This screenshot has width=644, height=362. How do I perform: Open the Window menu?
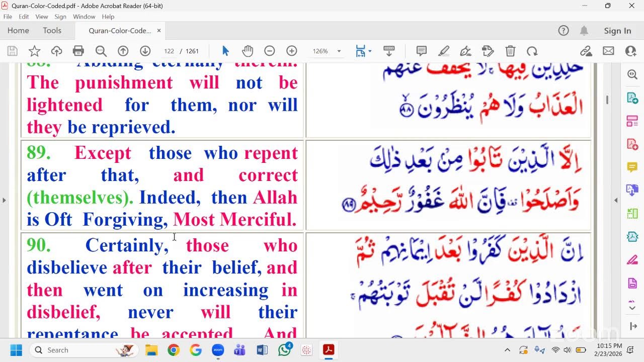pos(84,17)
